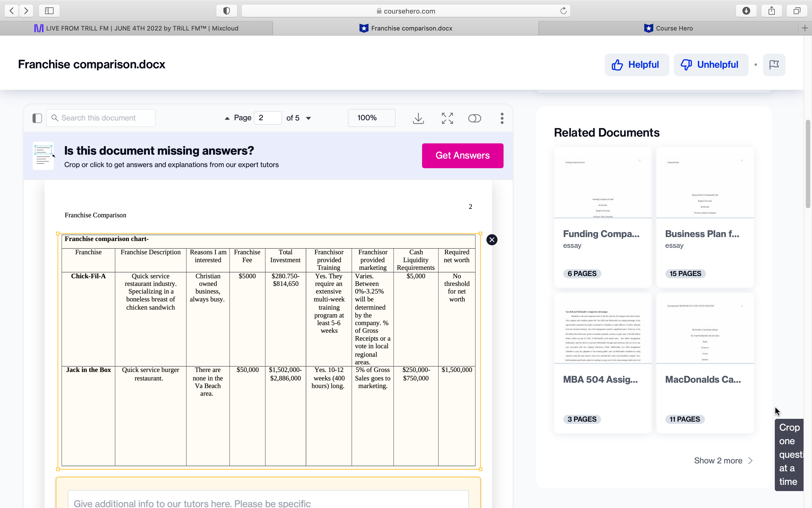Click the coursehero.com address bar
This screenshot has height=508, width=812.
pyautogui.click(x=406, y=11)
